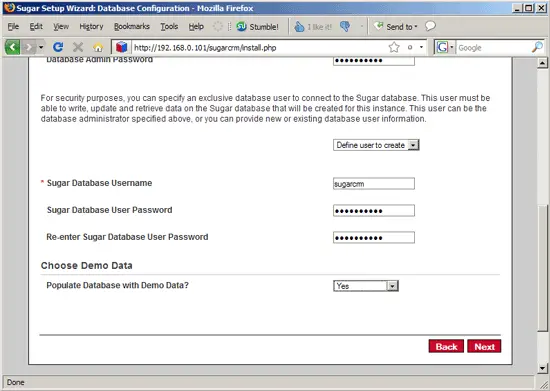Viewport: 550px width, 391px height.
Task: Click the site identity icon in address bar
Action: [x=121, y=47]
